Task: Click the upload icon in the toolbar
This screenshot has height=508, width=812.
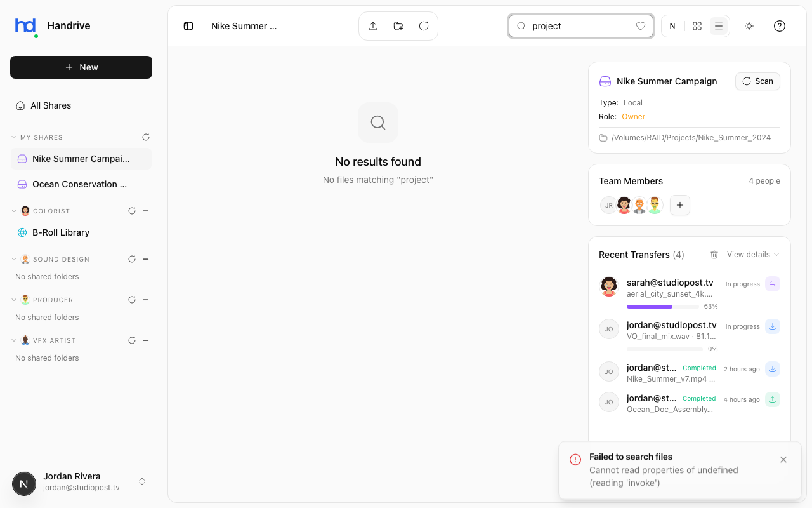Action: click(x=373, y=26)
